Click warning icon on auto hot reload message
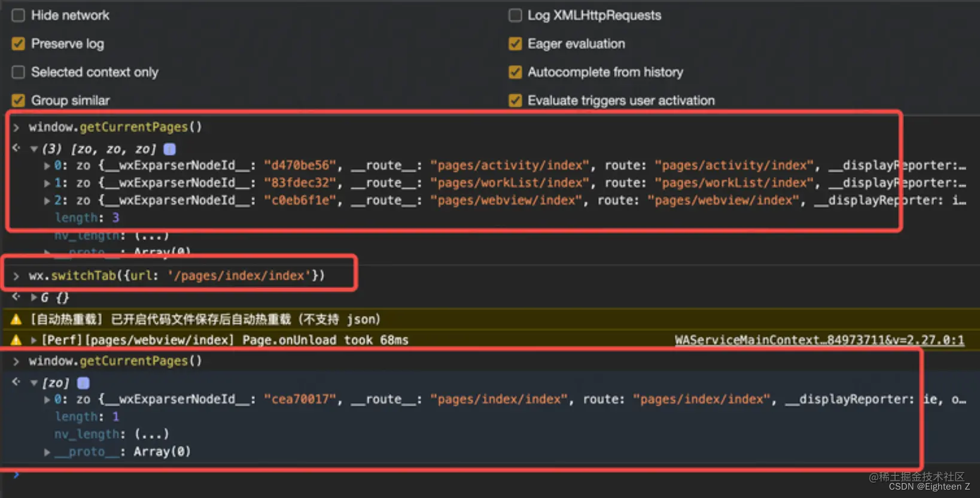Viewport: 980px width, 498px height. tap(16, 320)
